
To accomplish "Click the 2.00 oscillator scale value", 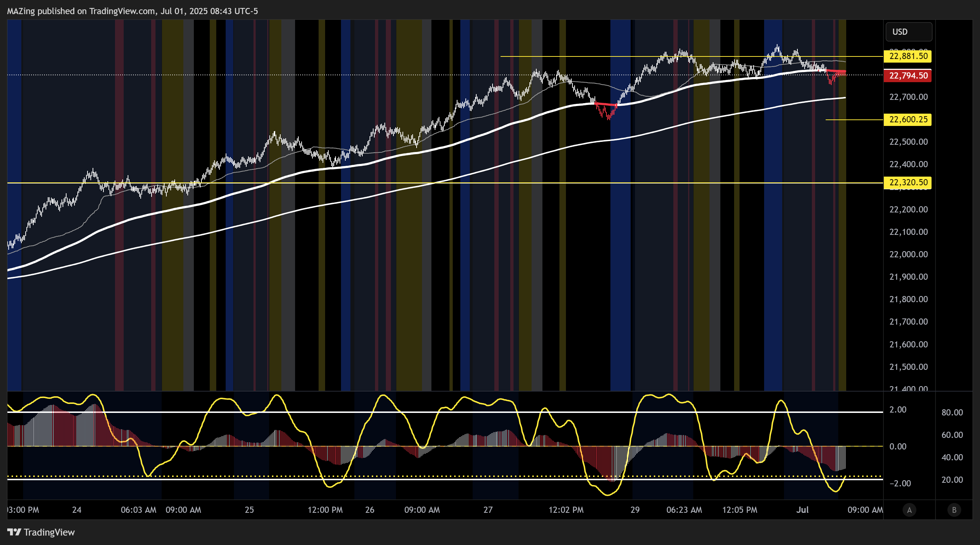I will pyautogui.click(x=898, y=410).
